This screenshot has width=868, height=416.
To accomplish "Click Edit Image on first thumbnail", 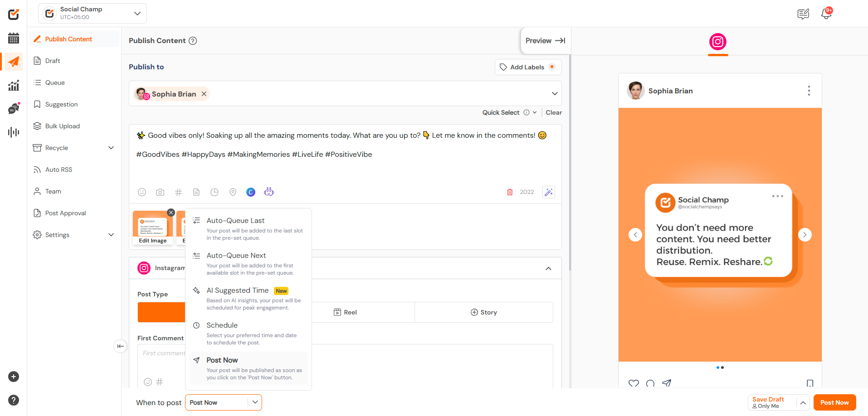I will (x=153, y=241).
